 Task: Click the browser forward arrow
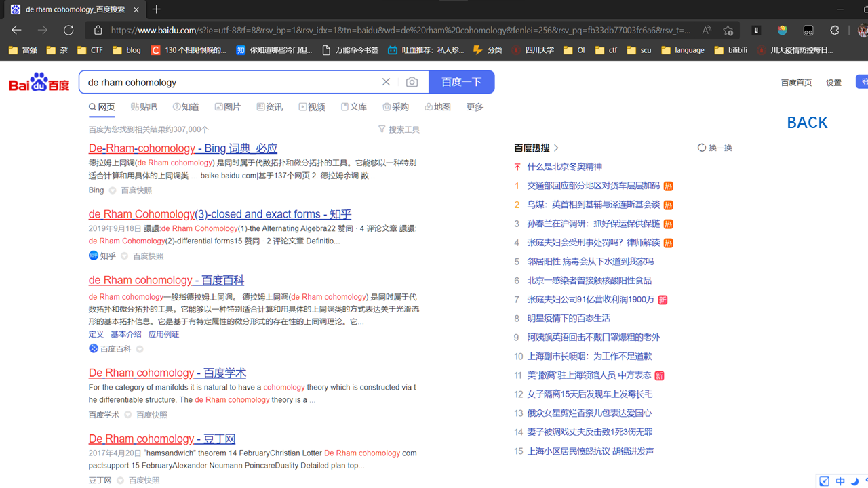[43, 30]
